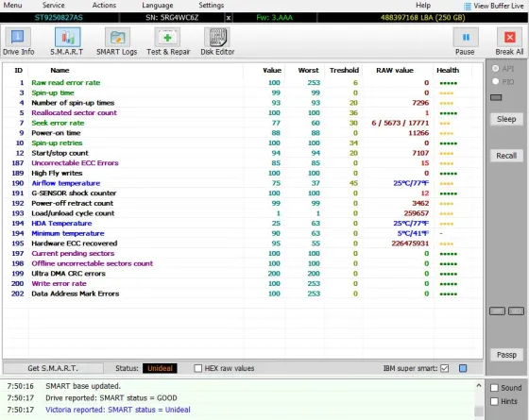Click the Sleep button
Image resolution: width=529 pixels, height=420 pixels.
point(506,119)
